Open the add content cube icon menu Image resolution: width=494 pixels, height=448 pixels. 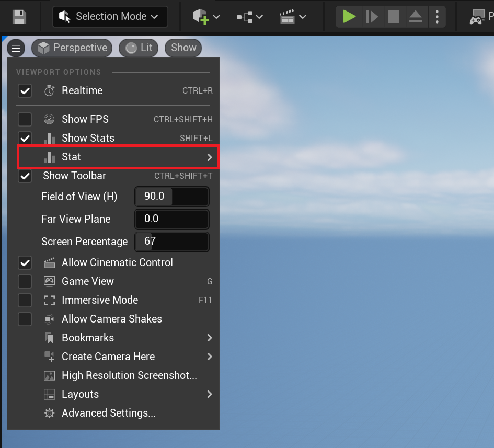coord(206,17)
